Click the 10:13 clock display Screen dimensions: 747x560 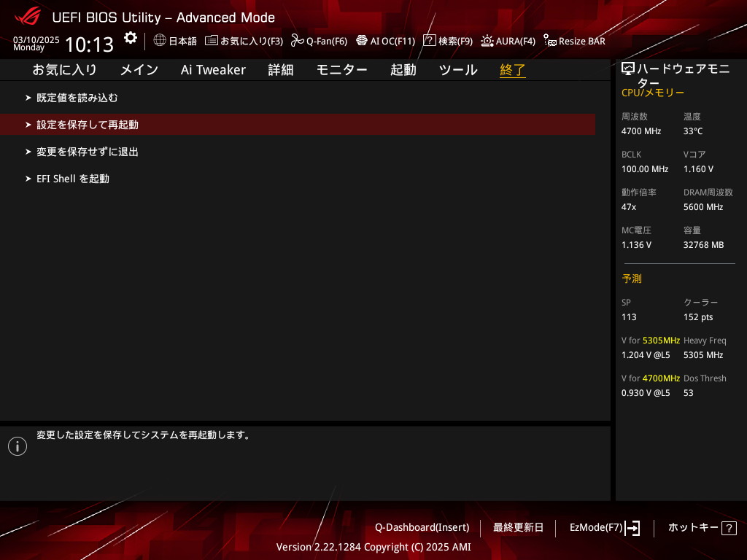(x=89, y=45)
